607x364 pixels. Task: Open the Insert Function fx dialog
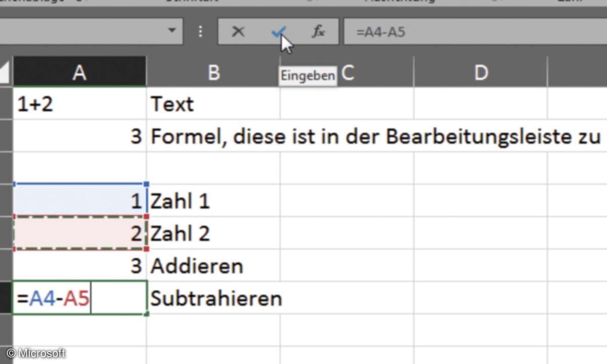318,32
